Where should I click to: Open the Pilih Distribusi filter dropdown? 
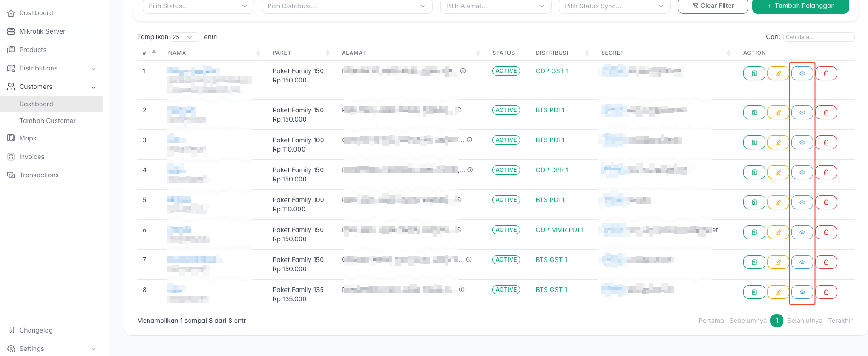tap(346, 6)
